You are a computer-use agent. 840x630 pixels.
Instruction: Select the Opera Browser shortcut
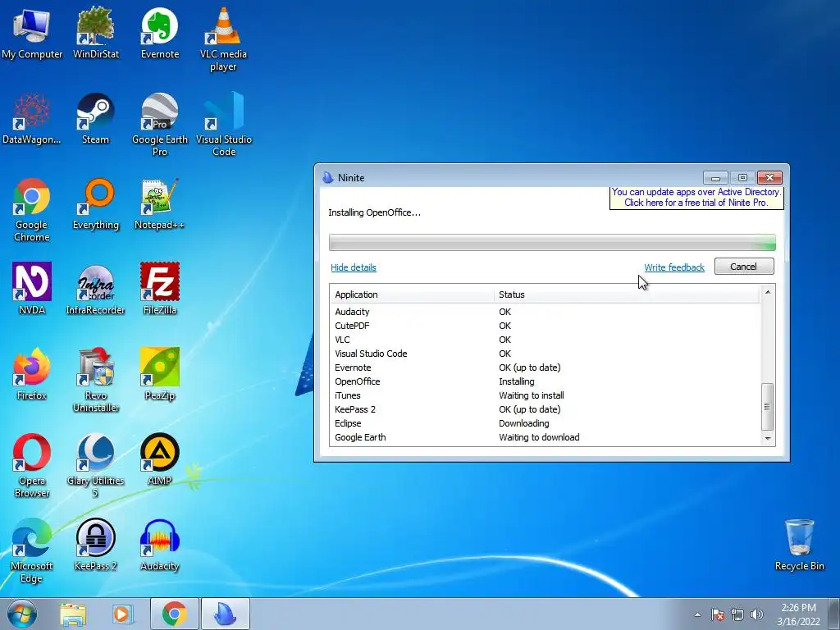pos(32,466)
